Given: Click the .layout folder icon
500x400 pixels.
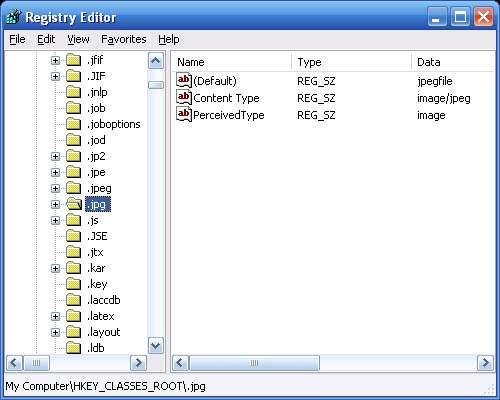Looking at the screenshot, I should 74,332.
